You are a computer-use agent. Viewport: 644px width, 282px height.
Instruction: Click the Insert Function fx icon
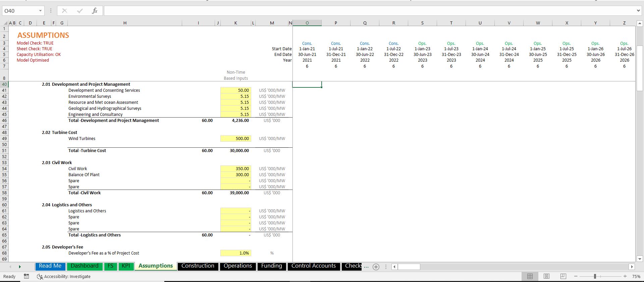pos(95,11)
